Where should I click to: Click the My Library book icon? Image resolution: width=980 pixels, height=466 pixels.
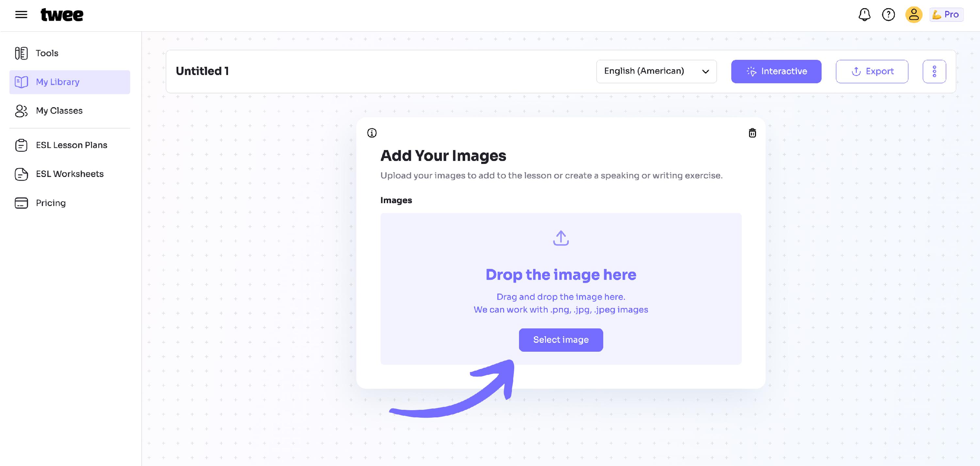pos(21,82)
